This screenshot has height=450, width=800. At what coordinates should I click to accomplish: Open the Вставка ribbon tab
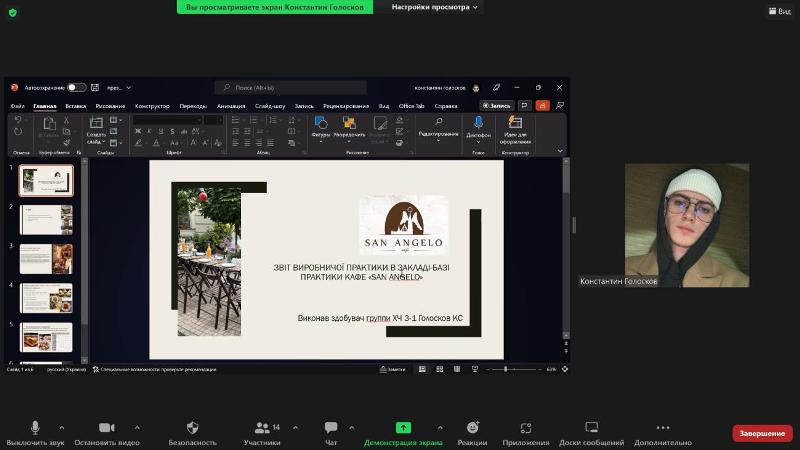[x=76, y=106]
